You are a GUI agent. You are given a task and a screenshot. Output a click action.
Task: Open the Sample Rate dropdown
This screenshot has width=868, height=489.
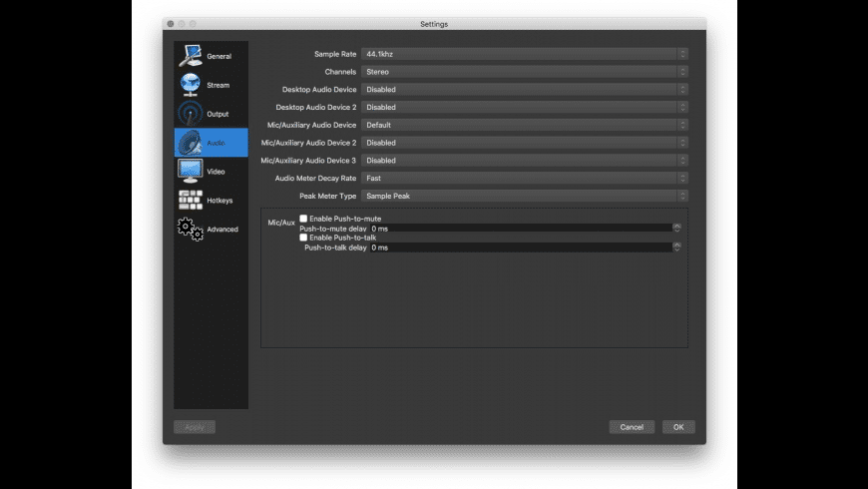(x=524, y=54)
